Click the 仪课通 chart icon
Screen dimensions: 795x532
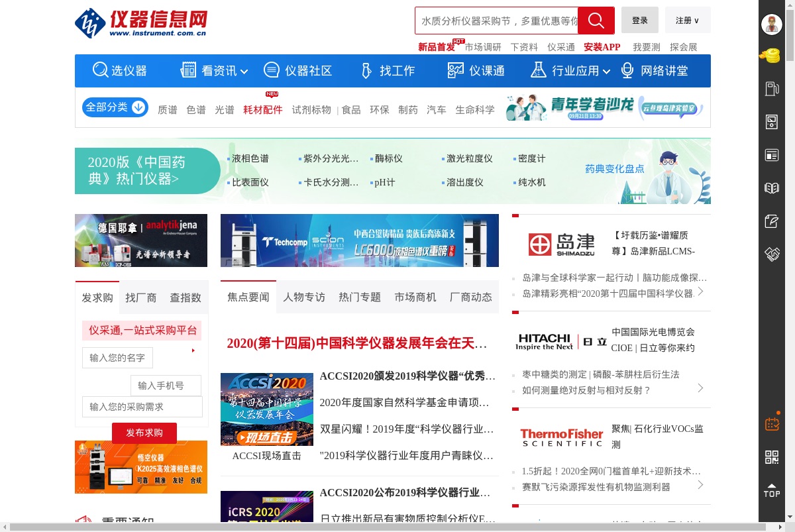(456, 70)
